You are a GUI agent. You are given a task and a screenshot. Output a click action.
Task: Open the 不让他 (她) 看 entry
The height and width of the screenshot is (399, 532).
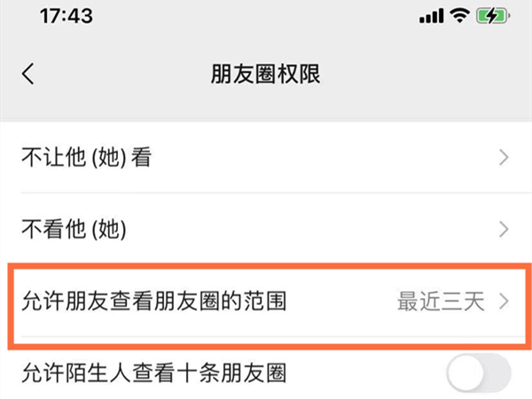(84, 159)
